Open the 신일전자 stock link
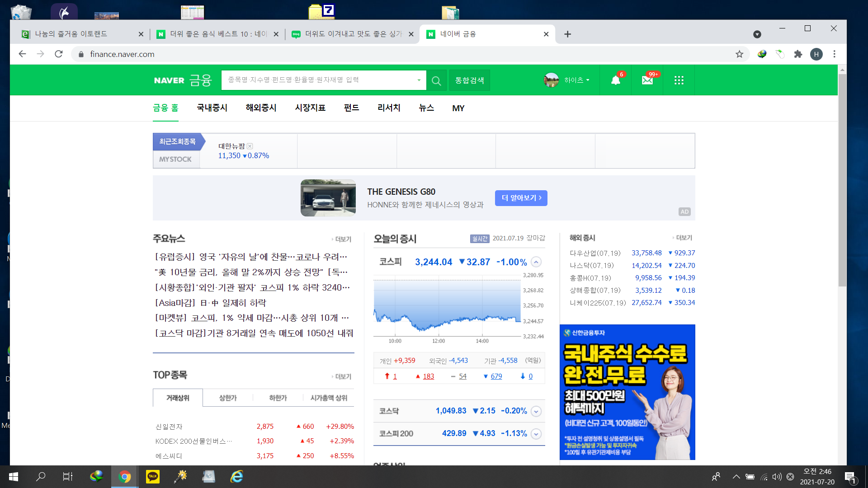868x488 pixels. pos(169,427)
